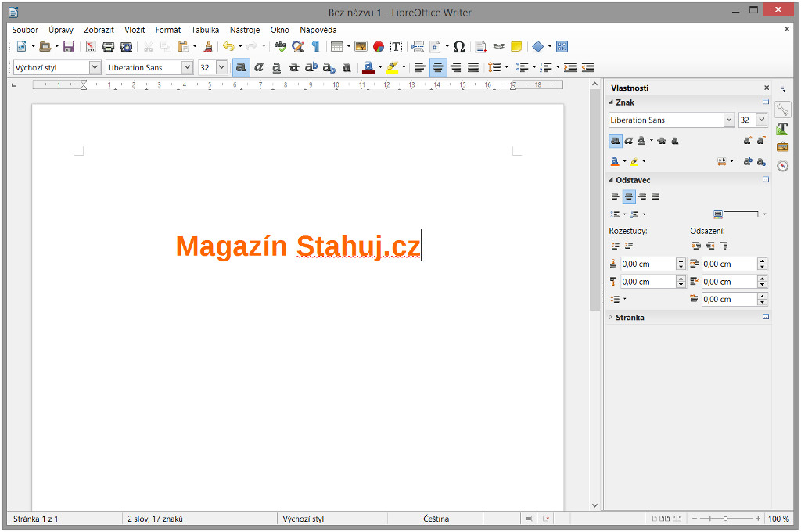The image size is (801, 532).
Task: Open more options for the Znak section
Action: point(766,102)
